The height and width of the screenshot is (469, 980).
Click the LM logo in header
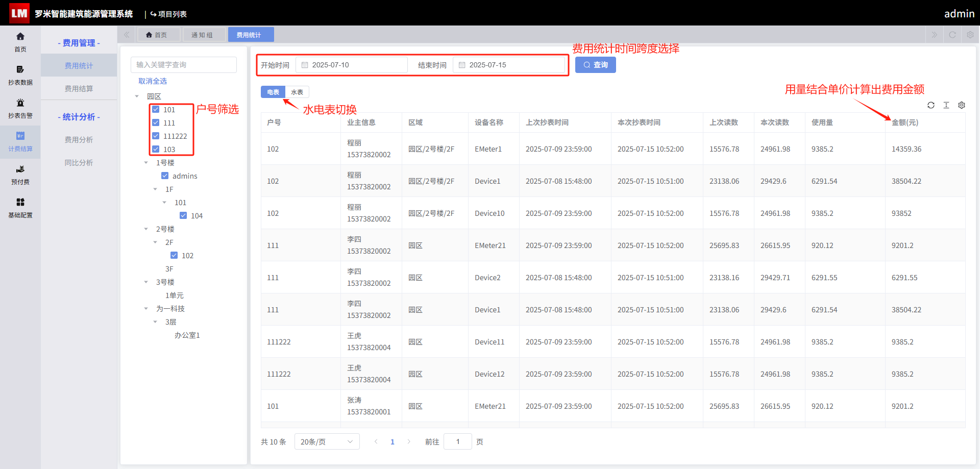pos(19,13)
